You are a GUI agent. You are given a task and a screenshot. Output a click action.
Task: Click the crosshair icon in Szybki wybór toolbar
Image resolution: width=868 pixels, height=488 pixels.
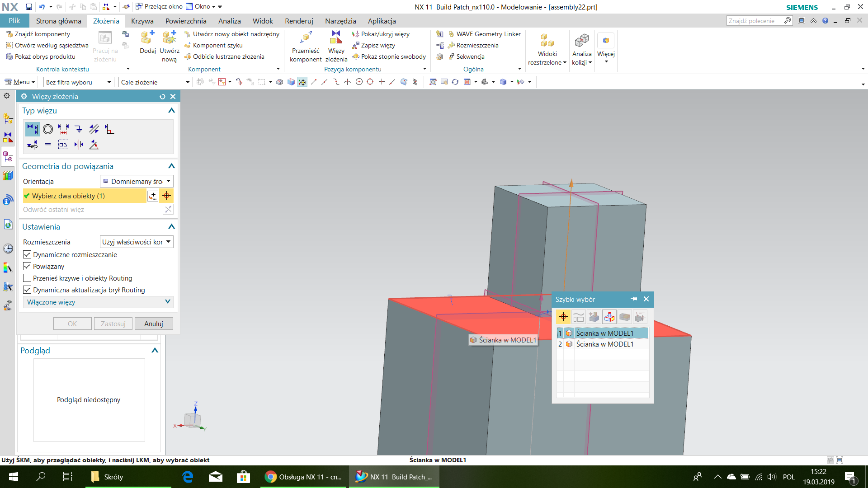coord(563,317)
